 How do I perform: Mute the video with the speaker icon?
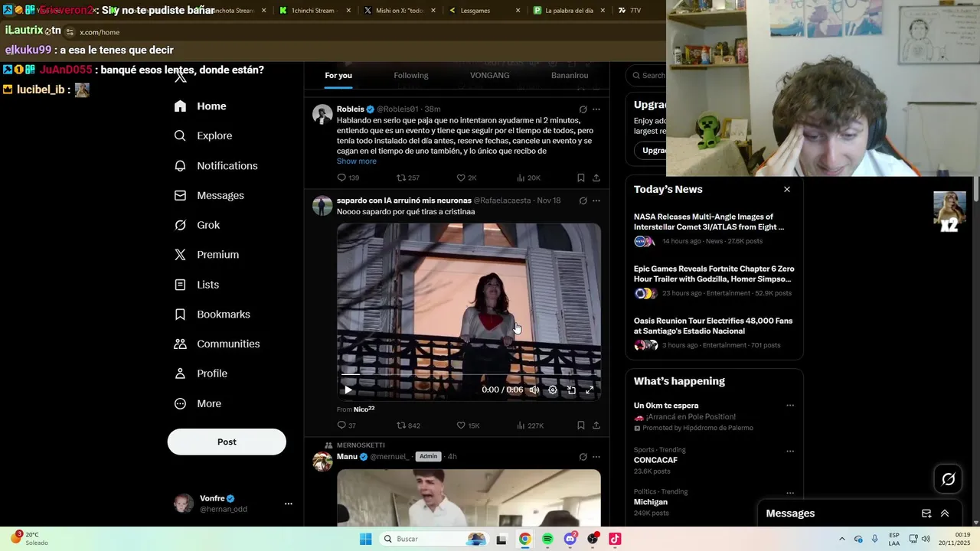tap(534, 390)
